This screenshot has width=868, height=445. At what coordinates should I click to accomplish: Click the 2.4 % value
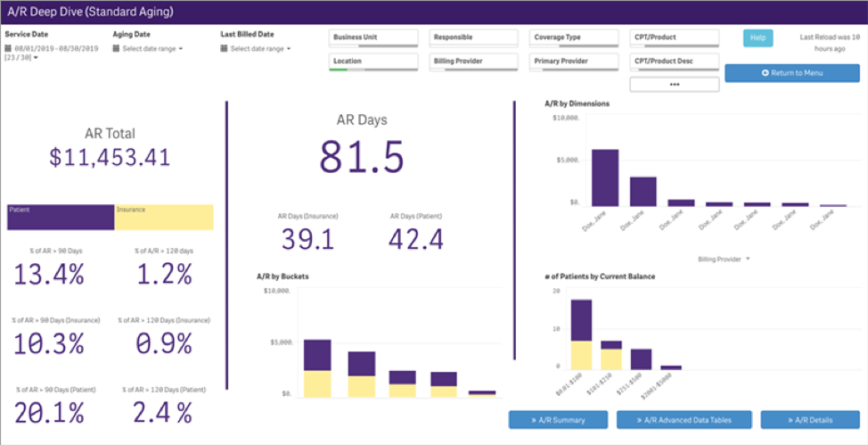click(163, 413)
